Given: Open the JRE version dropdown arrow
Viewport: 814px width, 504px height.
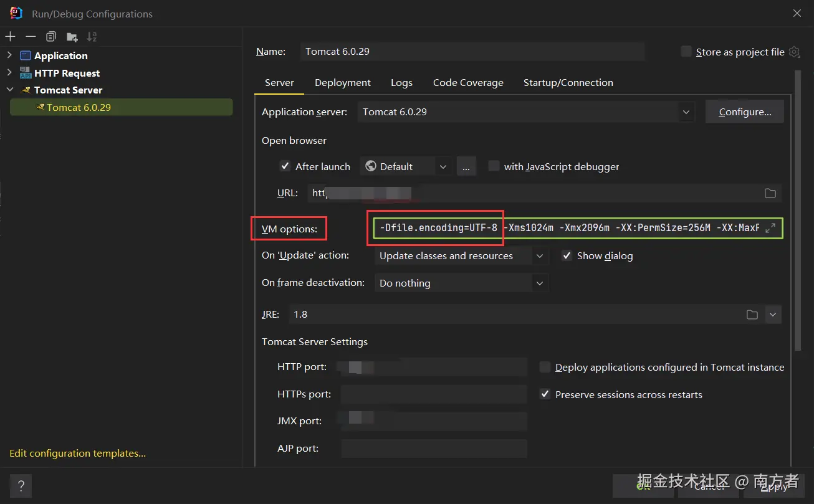Looking at the screenshot, I should pyautogui.click(x=773, y=315).
